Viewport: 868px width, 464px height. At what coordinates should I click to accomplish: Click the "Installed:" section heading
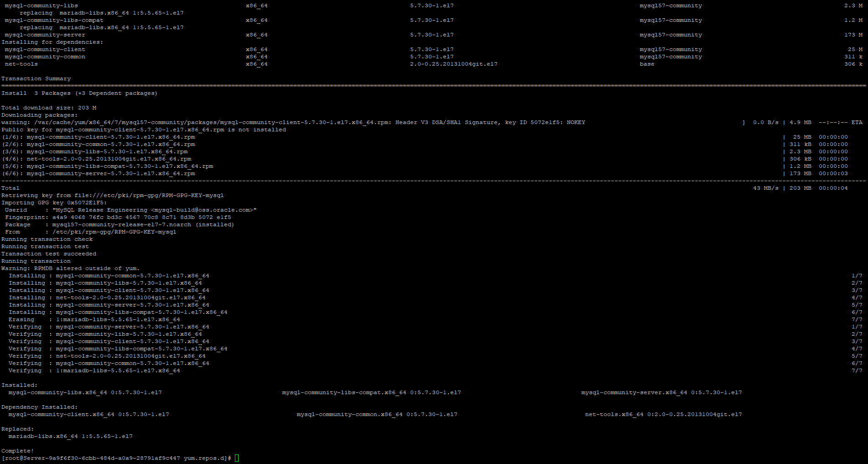coord(20,385)
